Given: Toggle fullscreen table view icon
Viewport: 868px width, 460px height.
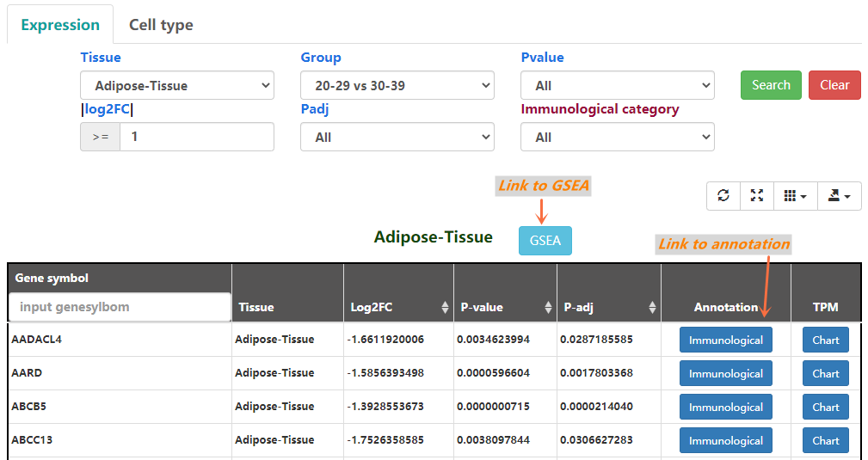Looking at the screenshot, I should point(757,196).
